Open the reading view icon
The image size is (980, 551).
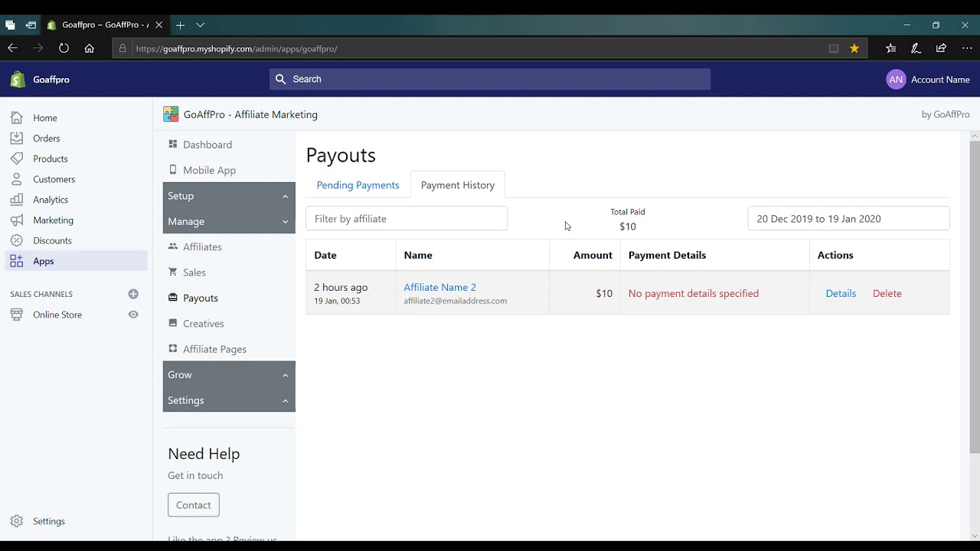834,48
